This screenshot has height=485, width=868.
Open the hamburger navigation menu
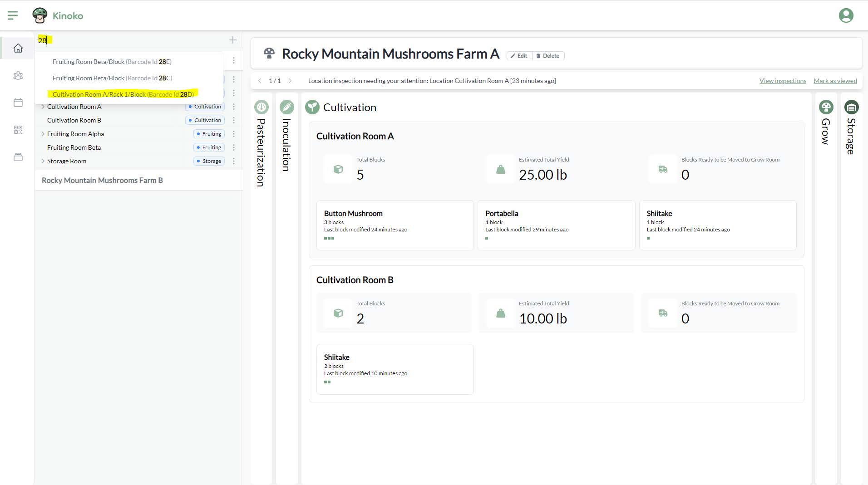click(x=13, y=15)
